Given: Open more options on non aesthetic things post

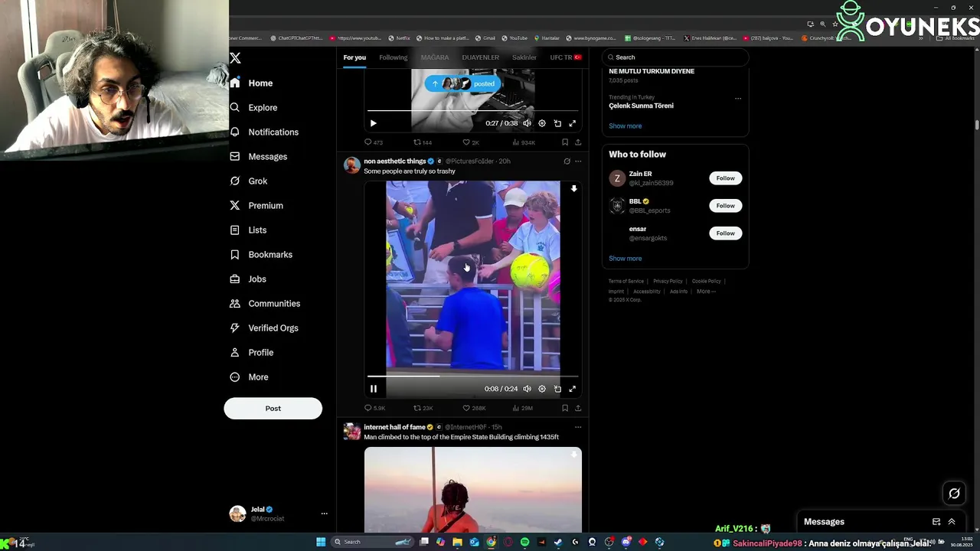Looking at the screenshot, I should coord(578,161).
